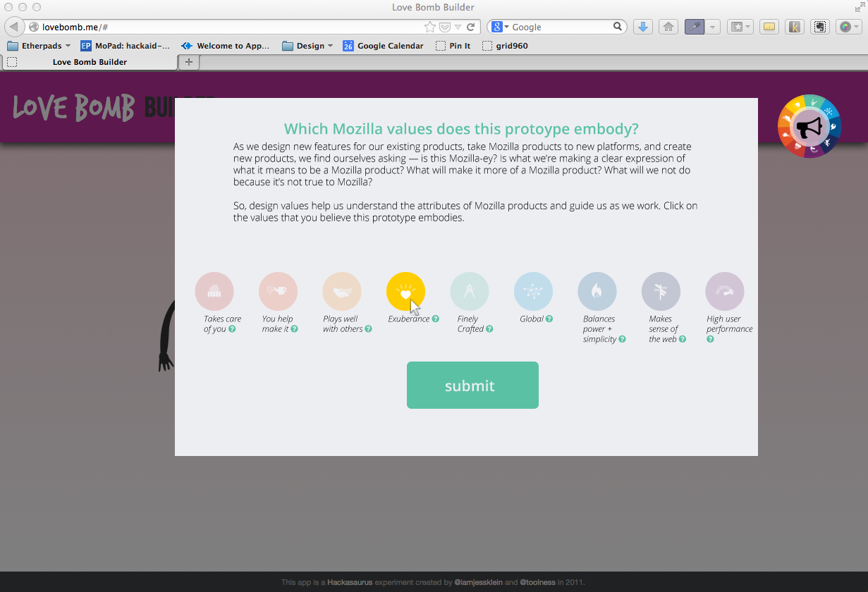Open help for 'Takes care of you'
The width and height of the screenshot is (868, 592).
(232, 329)
